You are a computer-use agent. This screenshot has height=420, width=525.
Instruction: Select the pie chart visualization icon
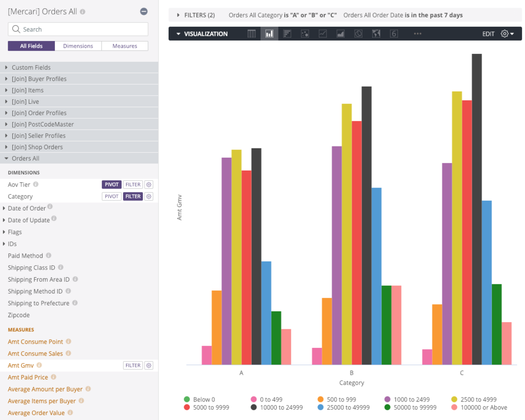click(x=358, y=34)
